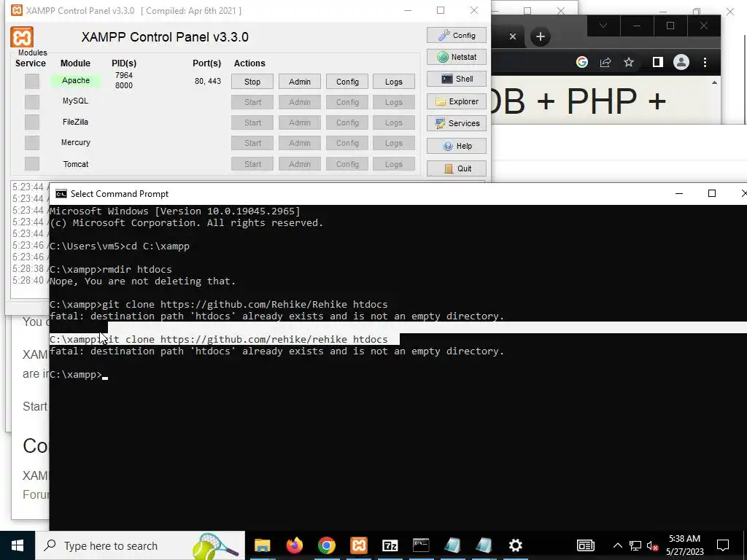Open FileZilla Config menu
Viewport: 747px width, 560px height.
click(347, 122)
